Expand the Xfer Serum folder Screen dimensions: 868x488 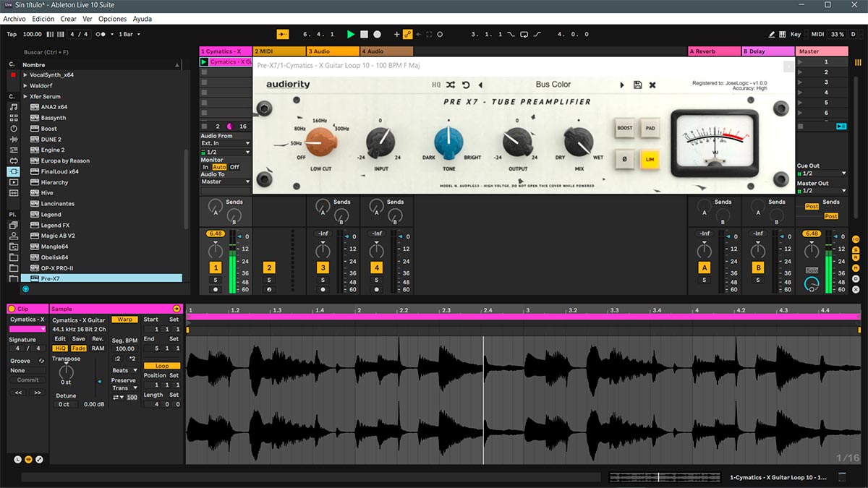click(x=25, y=96)
